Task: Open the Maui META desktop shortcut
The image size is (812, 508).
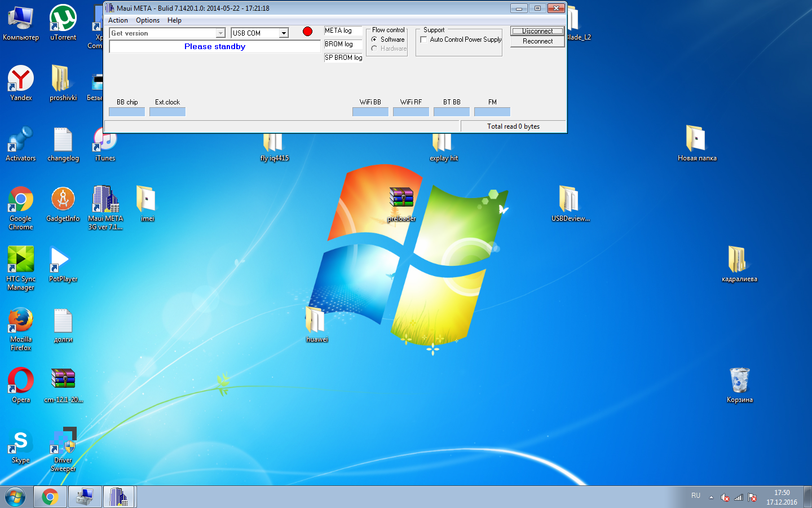Action: 105,200
